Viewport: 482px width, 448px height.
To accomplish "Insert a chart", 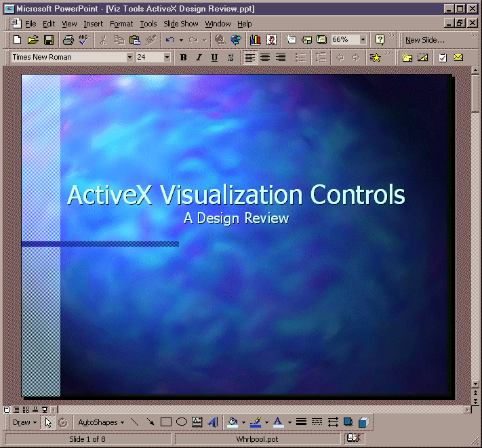I will pos(255,39).
